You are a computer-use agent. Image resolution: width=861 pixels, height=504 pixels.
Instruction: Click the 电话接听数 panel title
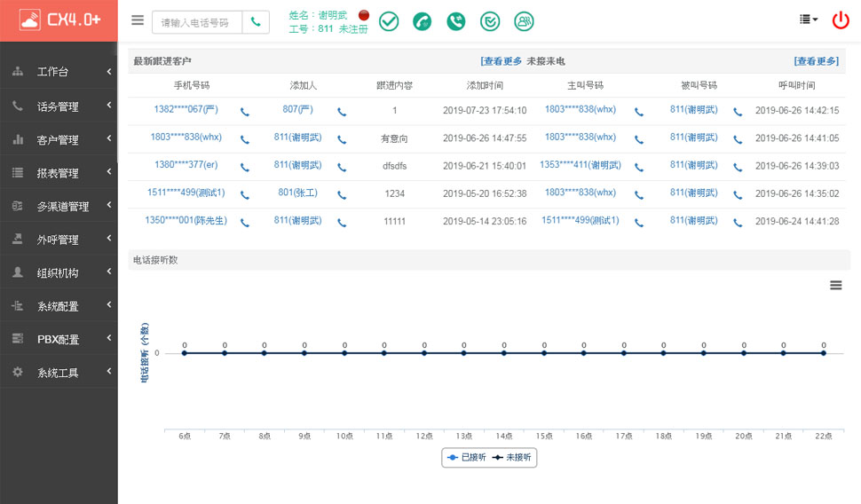155,260
